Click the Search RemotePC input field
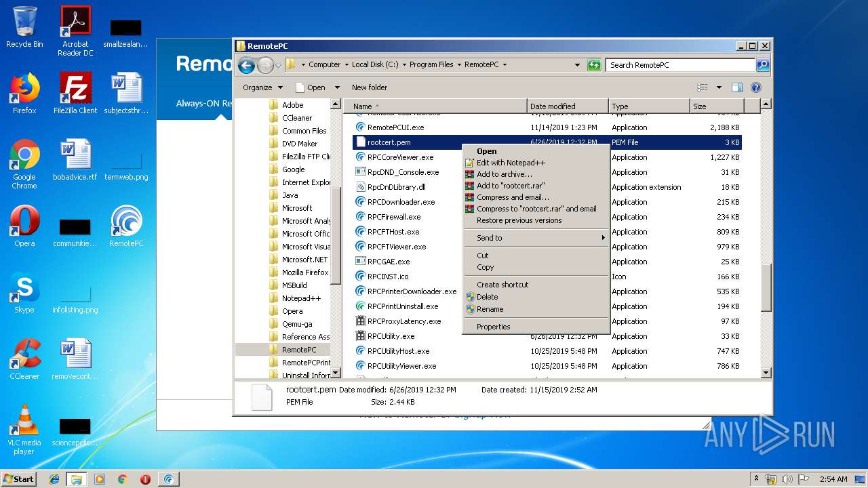Screen dimensions: 868x488 (x=680, y=65)
